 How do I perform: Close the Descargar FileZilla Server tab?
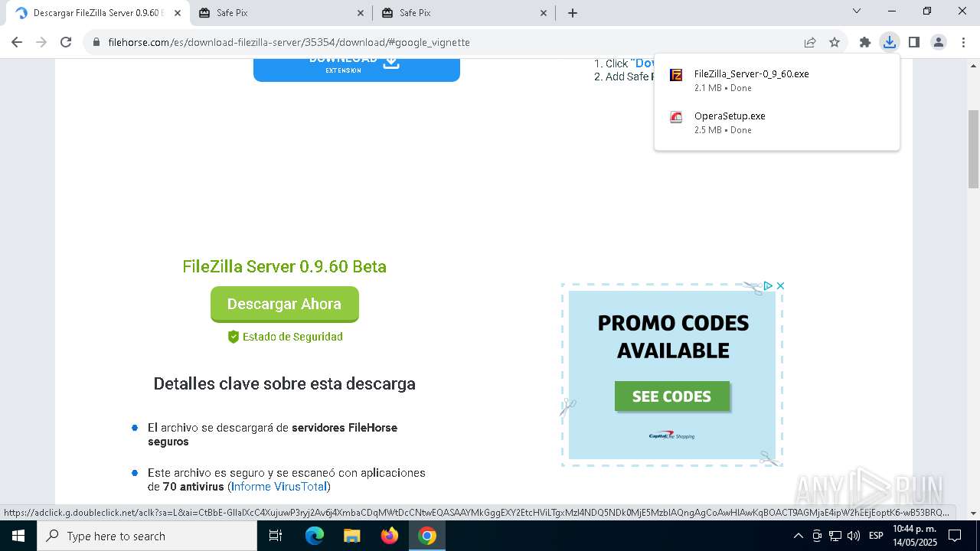coord(178,13)
